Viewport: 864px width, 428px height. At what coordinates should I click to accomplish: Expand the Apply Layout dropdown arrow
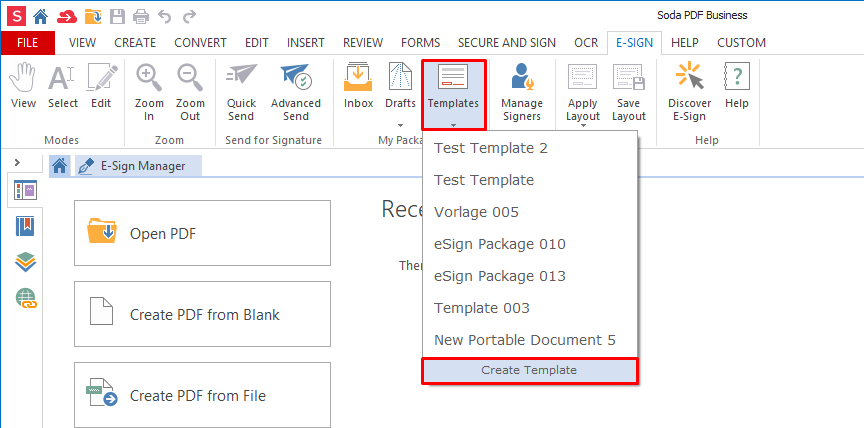583,126
